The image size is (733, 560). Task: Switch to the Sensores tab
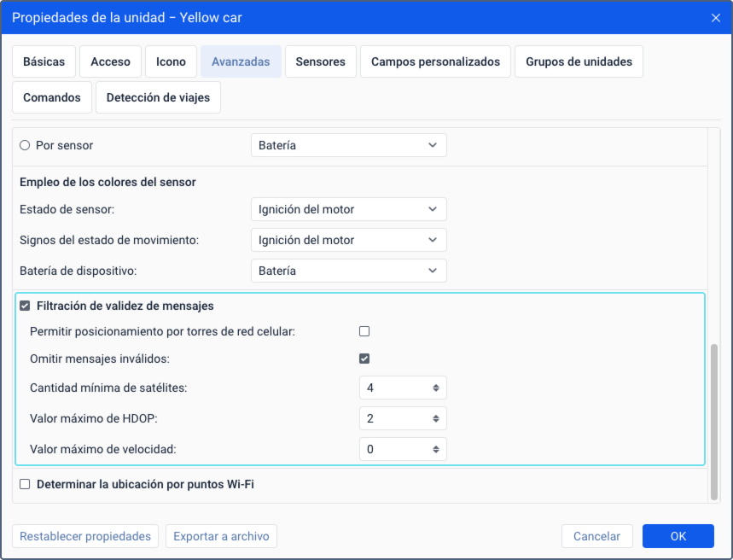coord(321,61)
